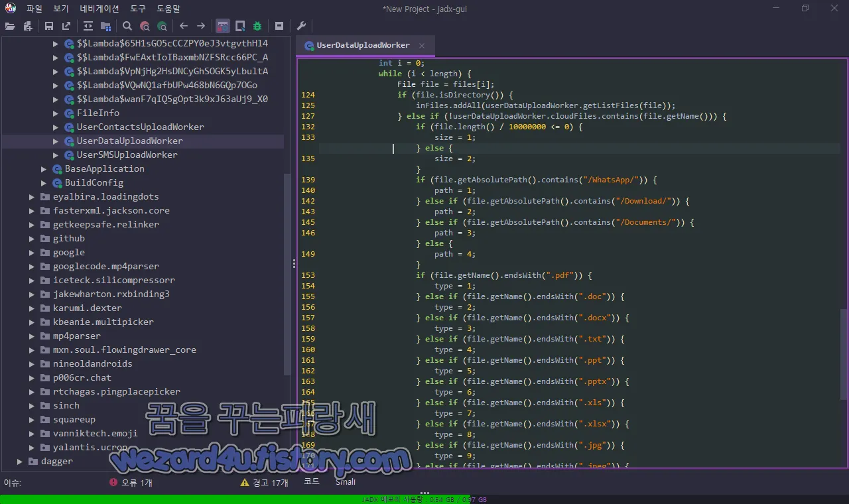Go back with left arrow icon

click(x=184, y=26)
